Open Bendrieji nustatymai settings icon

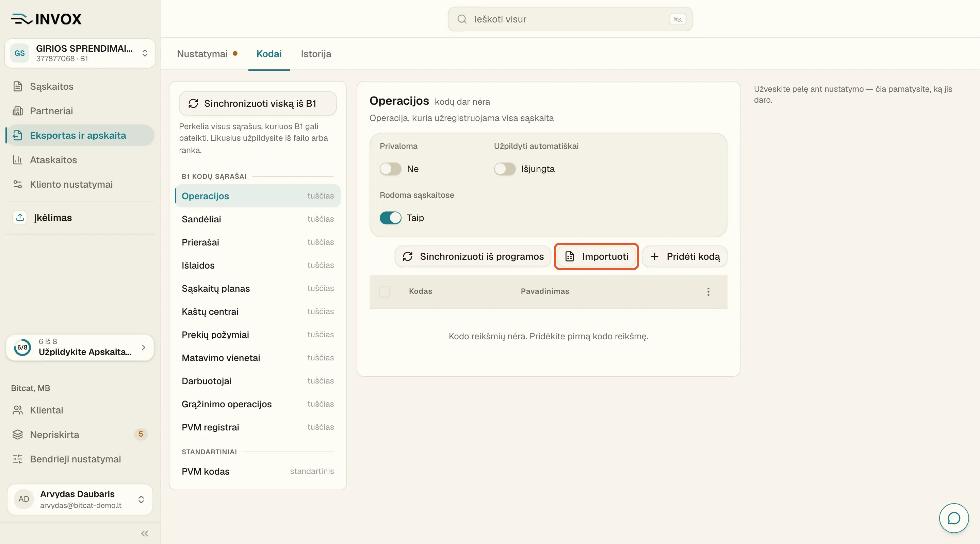[x=17, y=459]
